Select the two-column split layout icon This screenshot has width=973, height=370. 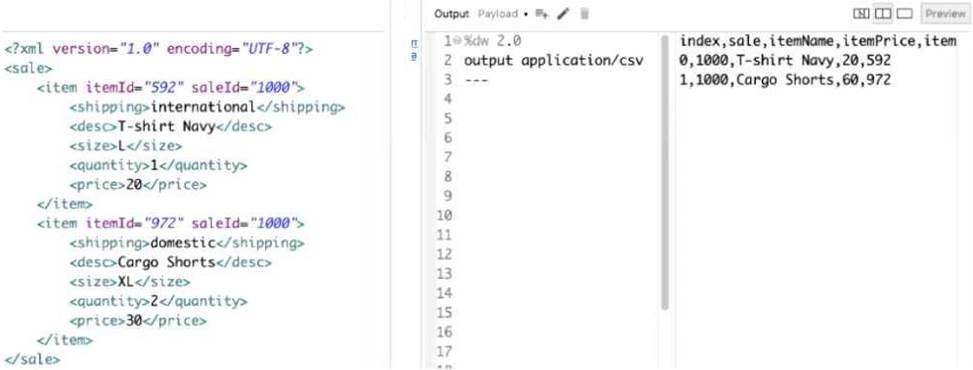point(882,13)
